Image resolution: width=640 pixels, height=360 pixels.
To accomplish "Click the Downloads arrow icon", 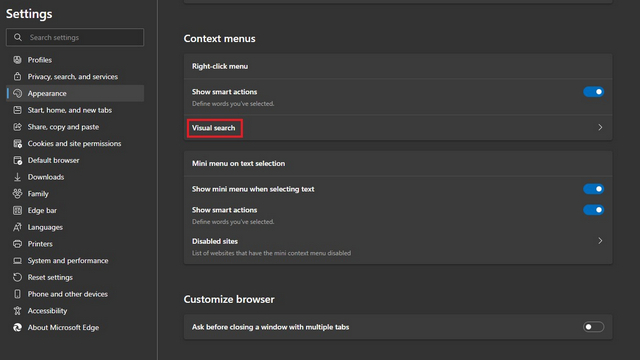I will point(17,177).
